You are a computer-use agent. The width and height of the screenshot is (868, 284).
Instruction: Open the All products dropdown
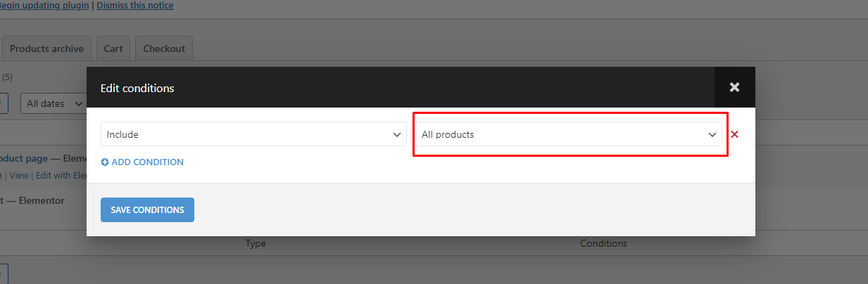pyautogui.click(x=569, y=134)
